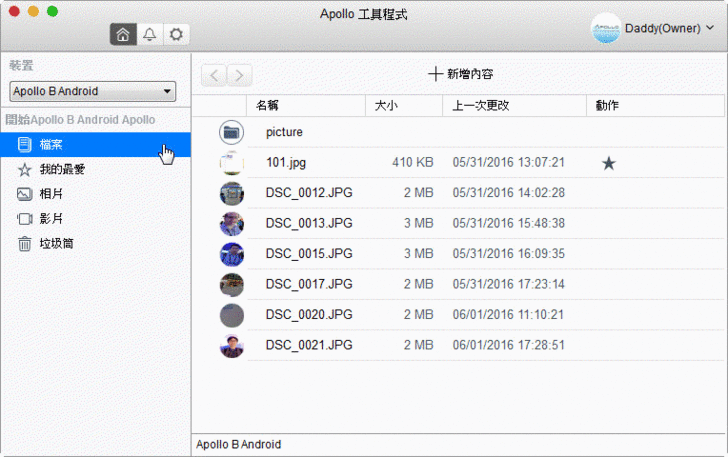The image size is (728, 457).
Task: Click DSC_0012.JPG thumbnail
Action: click(231, 193)
